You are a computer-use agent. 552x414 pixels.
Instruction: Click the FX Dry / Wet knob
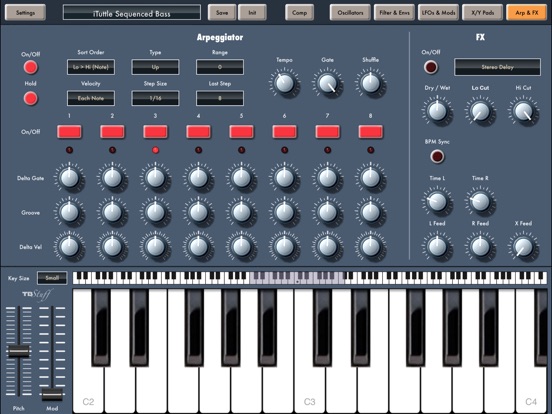pos(437,111)
